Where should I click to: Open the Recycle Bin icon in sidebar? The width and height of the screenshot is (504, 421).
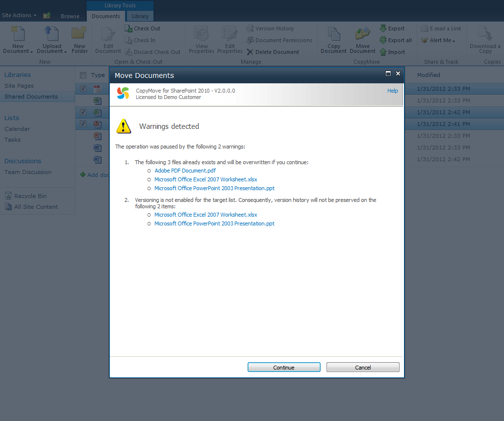click(x=8, y=196)
